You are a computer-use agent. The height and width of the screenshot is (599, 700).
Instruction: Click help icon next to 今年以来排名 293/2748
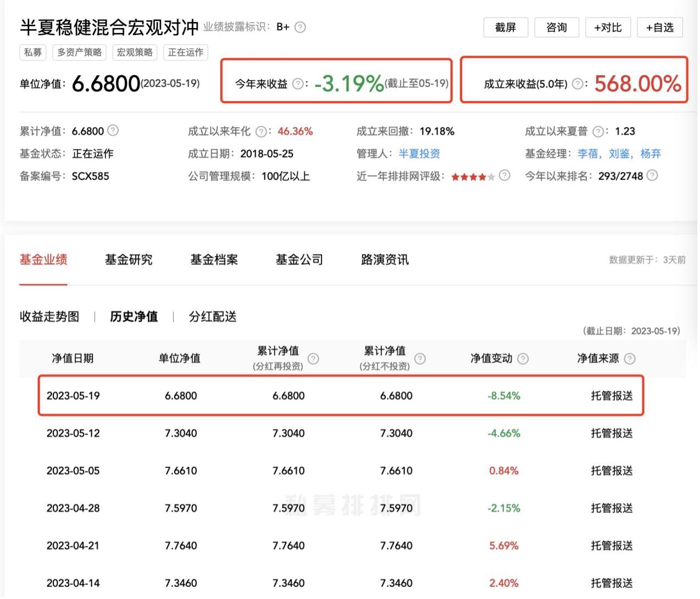pyautogui.click(x=652, y=176)
